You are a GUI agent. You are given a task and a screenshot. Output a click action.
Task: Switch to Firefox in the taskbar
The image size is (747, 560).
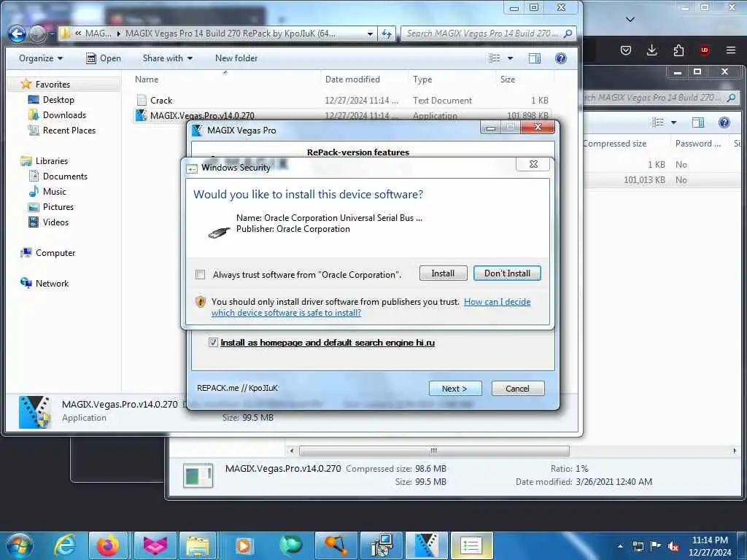pos(108,545)
